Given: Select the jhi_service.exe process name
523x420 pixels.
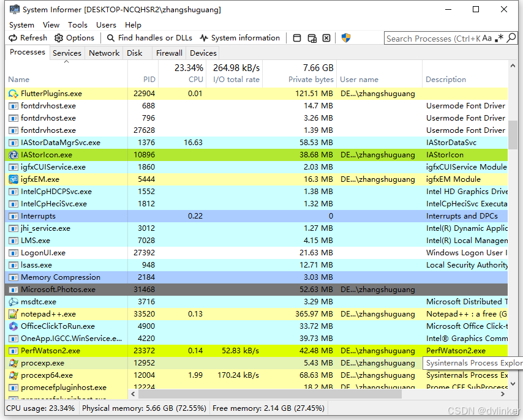Looking at the screenshot, I should click(x=45, y=228).
